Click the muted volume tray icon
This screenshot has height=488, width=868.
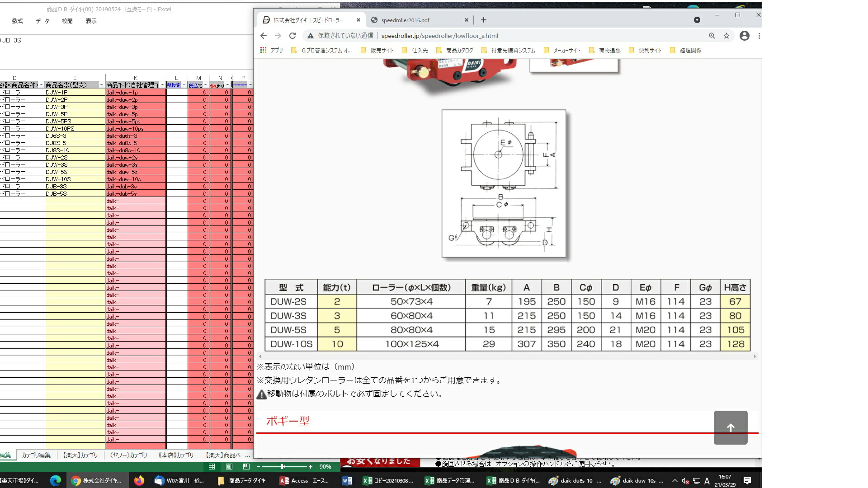[685, 481]
